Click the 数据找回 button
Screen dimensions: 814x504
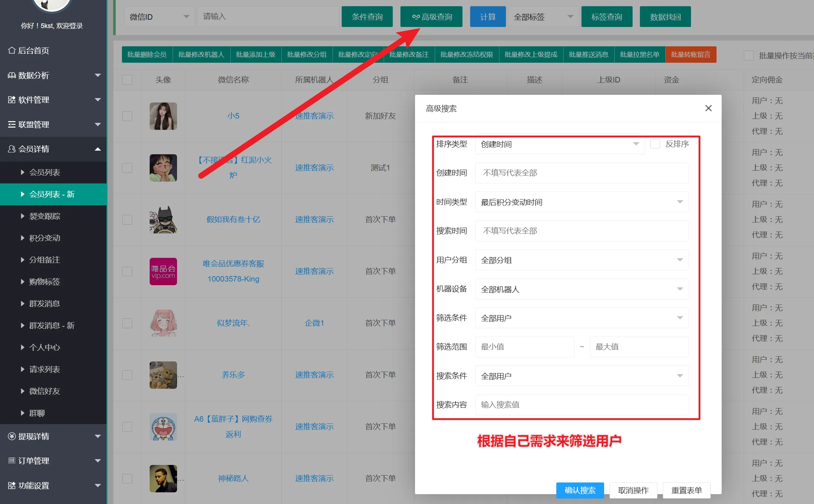point(665,17)
